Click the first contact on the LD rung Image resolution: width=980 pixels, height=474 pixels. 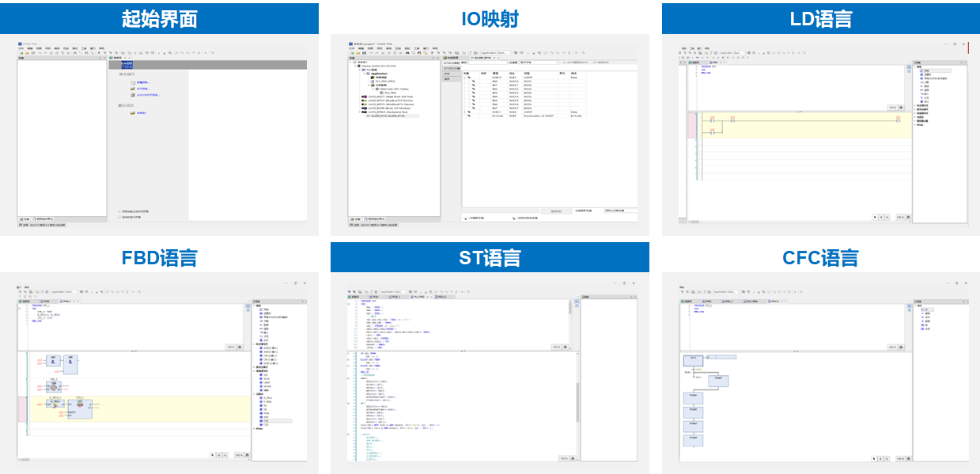click(713, 119)
